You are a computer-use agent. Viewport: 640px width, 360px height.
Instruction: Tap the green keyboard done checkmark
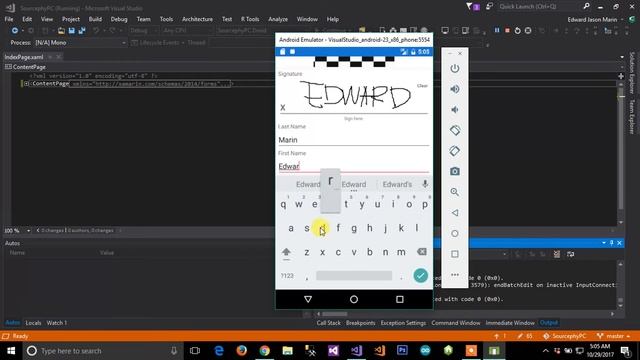pos(420,276)
